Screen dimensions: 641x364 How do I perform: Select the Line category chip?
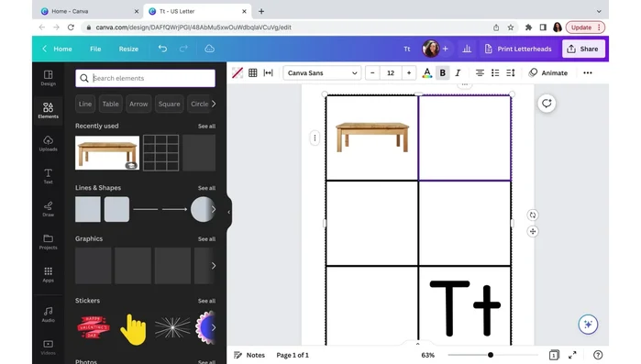85,104
